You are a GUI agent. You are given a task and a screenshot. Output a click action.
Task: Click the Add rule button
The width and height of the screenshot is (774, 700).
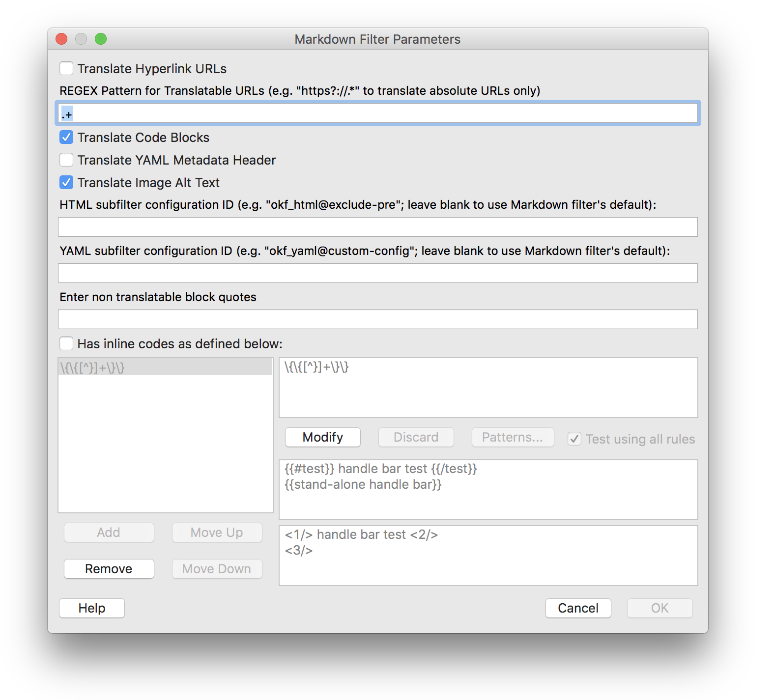tap(109, 532)
